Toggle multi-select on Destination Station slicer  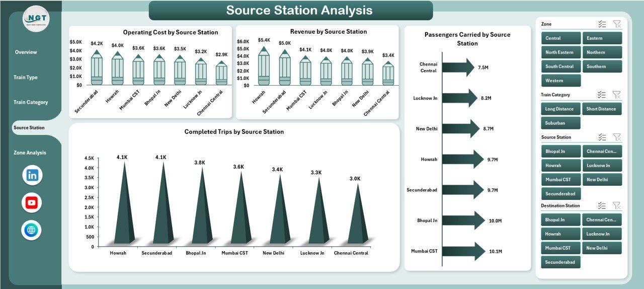602,205
